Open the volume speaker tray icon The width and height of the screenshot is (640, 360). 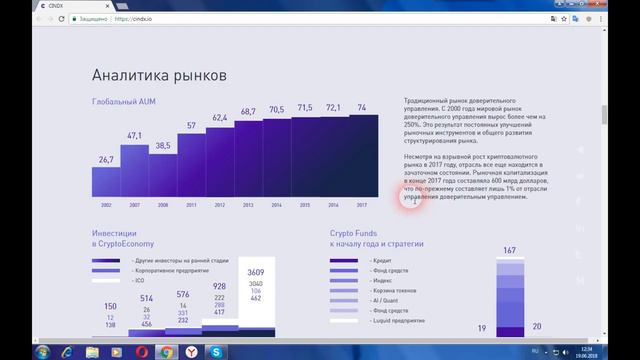(x=565, y=352)
